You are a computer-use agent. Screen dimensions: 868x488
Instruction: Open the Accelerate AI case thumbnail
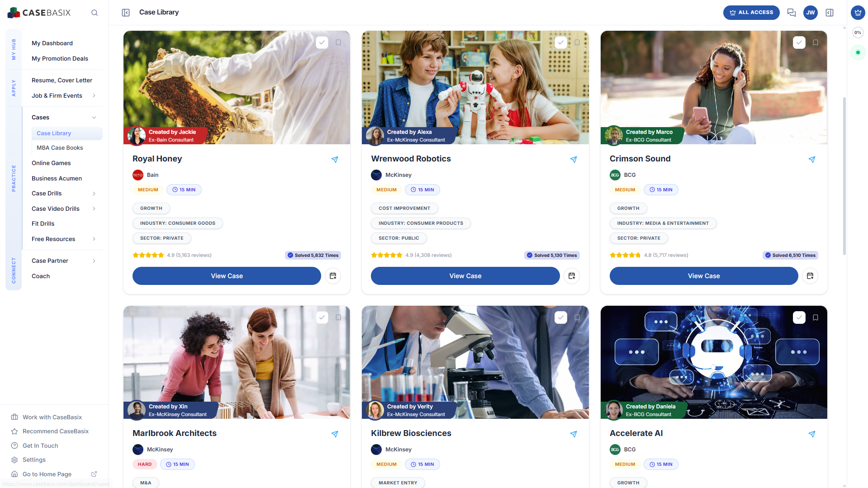point(714,362)
